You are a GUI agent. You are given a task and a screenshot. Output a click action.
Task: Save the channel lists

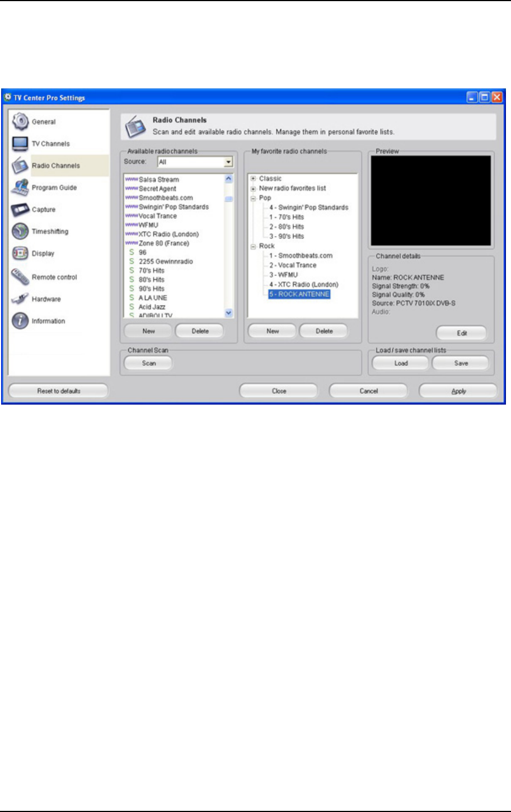(461, 363)
